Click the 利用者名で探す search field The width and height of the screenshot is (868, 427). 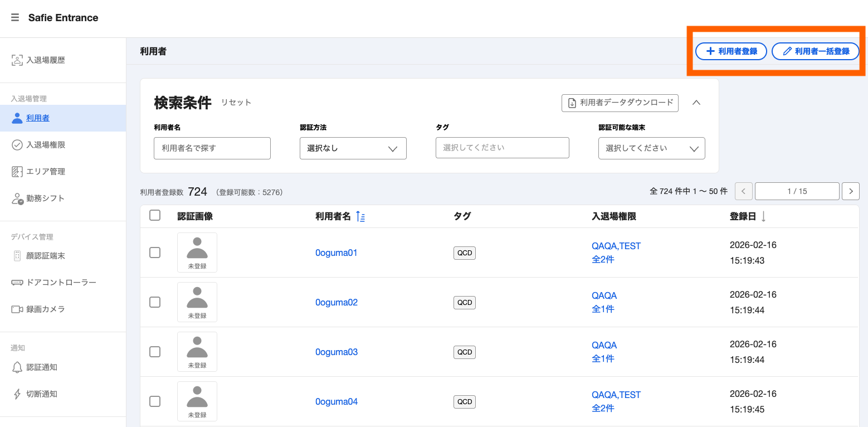coord(212,148)
